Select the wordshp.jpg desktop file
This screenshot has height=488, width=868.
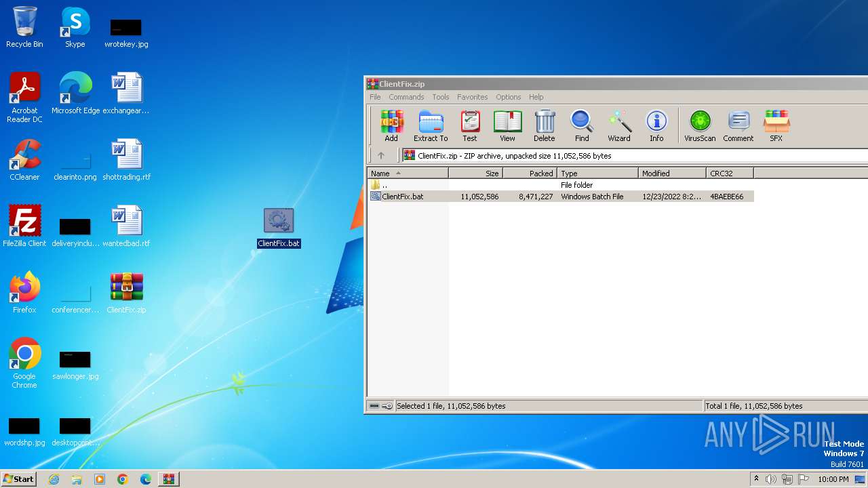click(x=24, y=431)
